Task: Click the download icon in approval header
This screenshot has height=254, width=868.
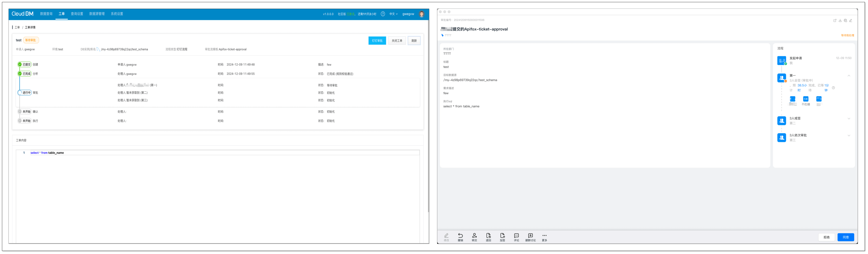Action: [840, 20]
